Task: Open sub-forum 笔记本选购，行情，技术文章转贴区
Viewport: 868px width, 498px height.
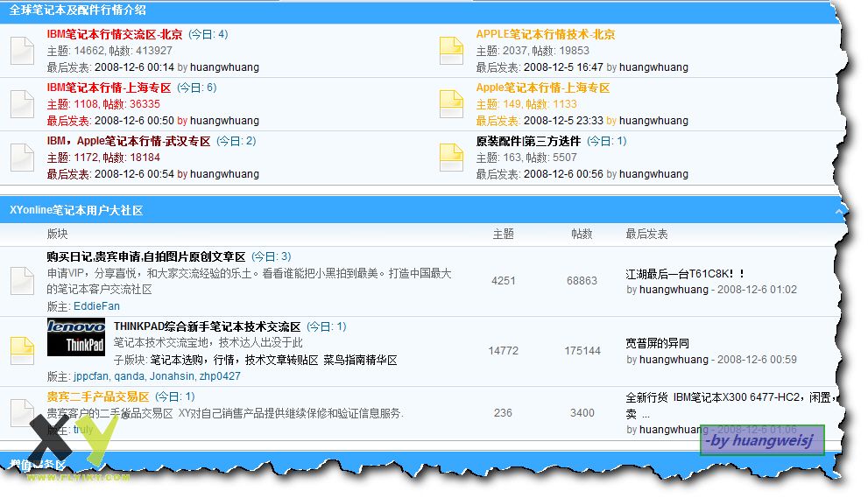Action: [x=234, y=361]
